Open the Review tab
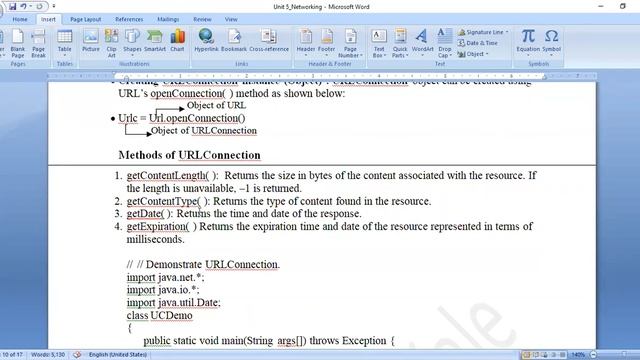640x360 pixels. [202, 19]
